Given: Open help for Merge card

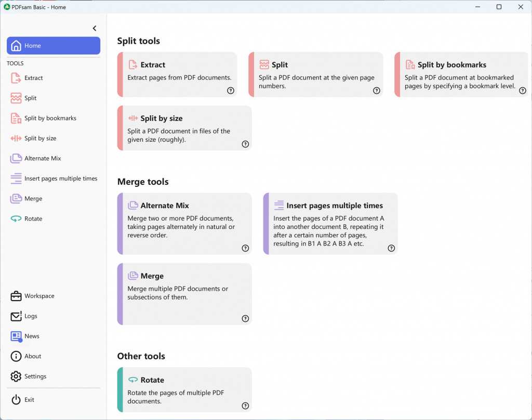Looking at the screenshot, I should click(245, 319).
